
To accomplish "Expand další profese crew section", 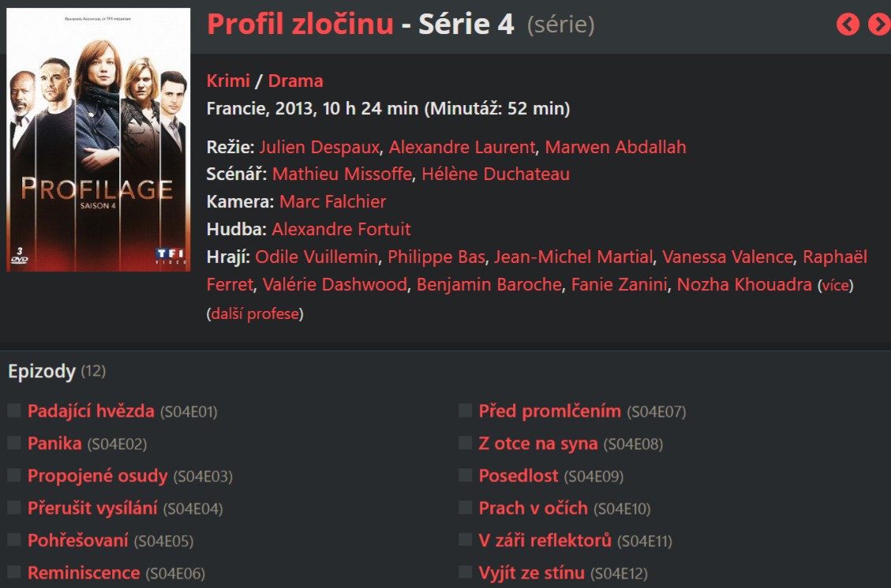I will (x=254, y=313).
